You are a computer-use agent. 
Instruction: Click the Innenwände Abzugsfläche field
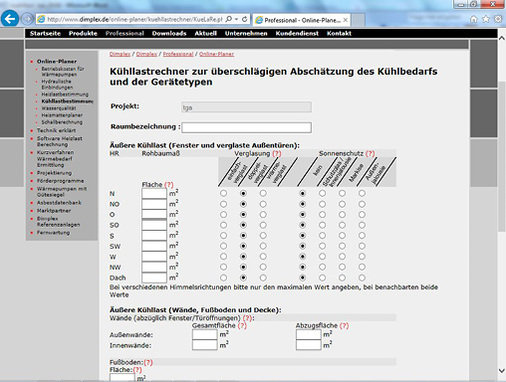tap(308, 345)
